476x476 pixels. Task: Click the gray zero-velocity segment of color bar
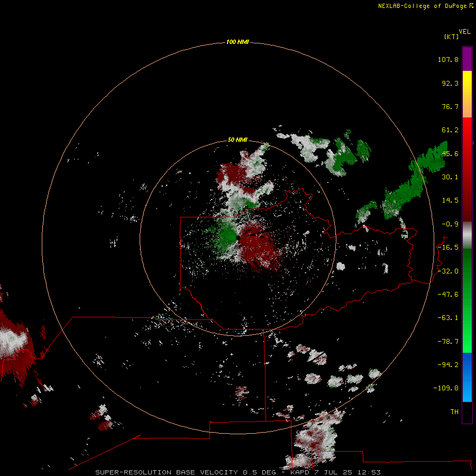(x=467, y=235)
